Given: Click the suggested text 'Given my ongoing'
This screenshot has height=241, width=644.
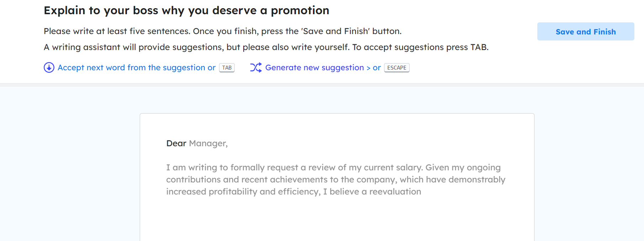Looking at the screenshot, I should pos(463,168).
